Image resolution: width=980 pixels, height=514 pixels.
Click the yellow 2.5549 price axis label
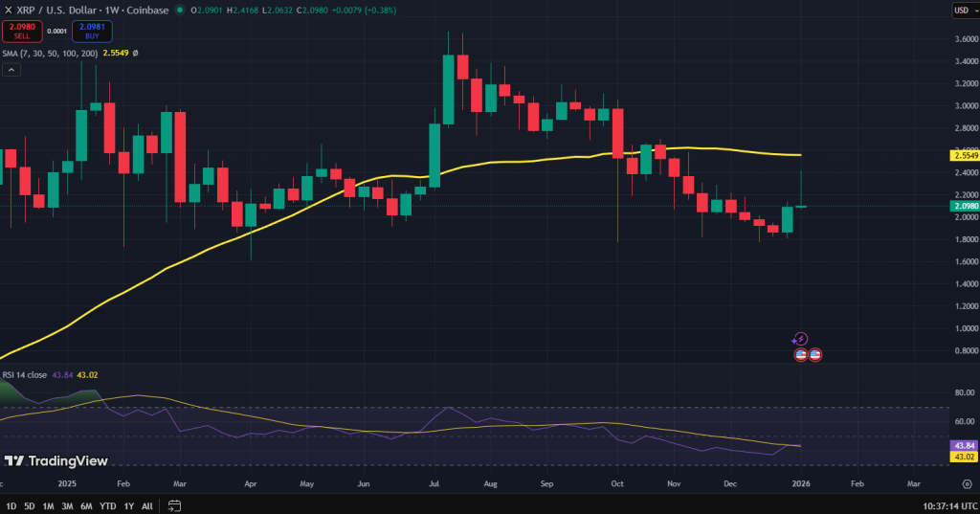[x=965, y=156]
